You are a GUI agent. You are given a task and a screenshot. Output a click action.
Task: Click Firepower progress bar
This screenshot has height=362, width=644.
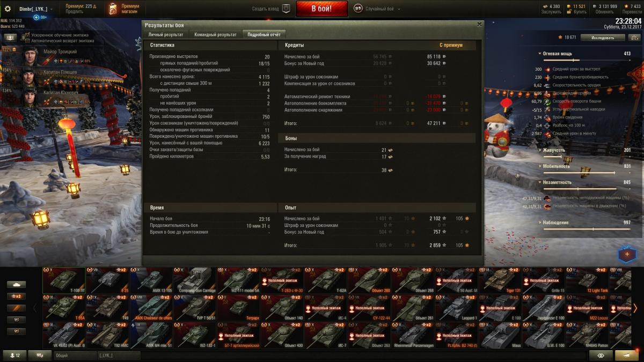[x=587, y=60]
